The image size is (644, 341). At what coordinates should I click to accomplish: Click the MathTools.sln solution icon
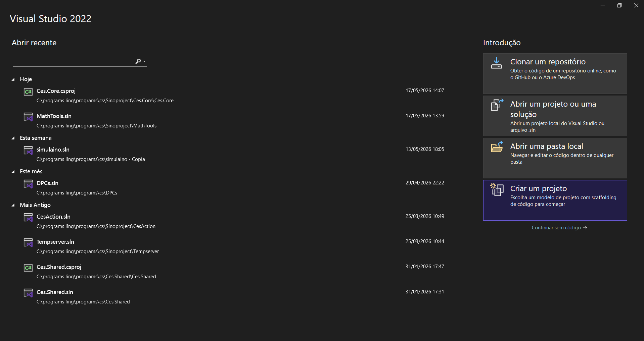28,117
